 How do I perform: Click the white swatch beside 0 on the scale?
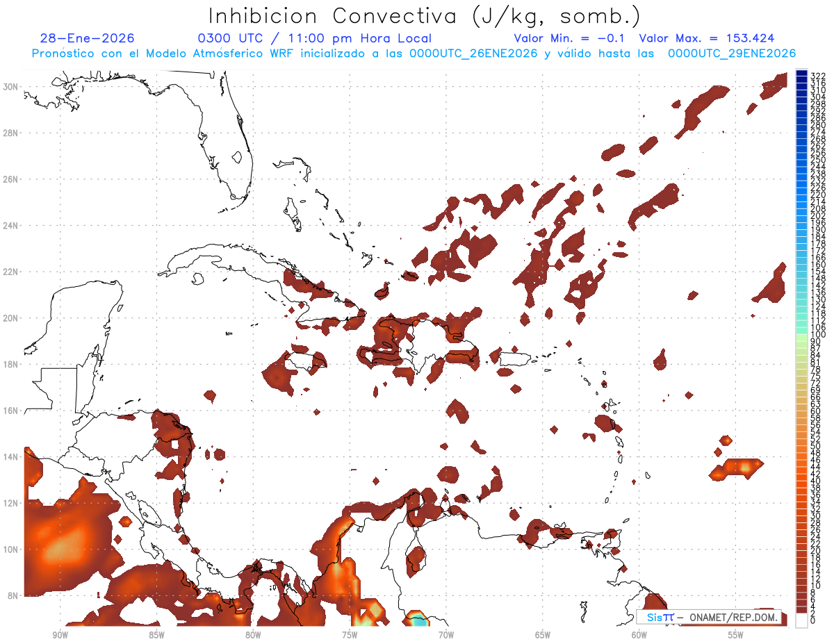(801, 619)
